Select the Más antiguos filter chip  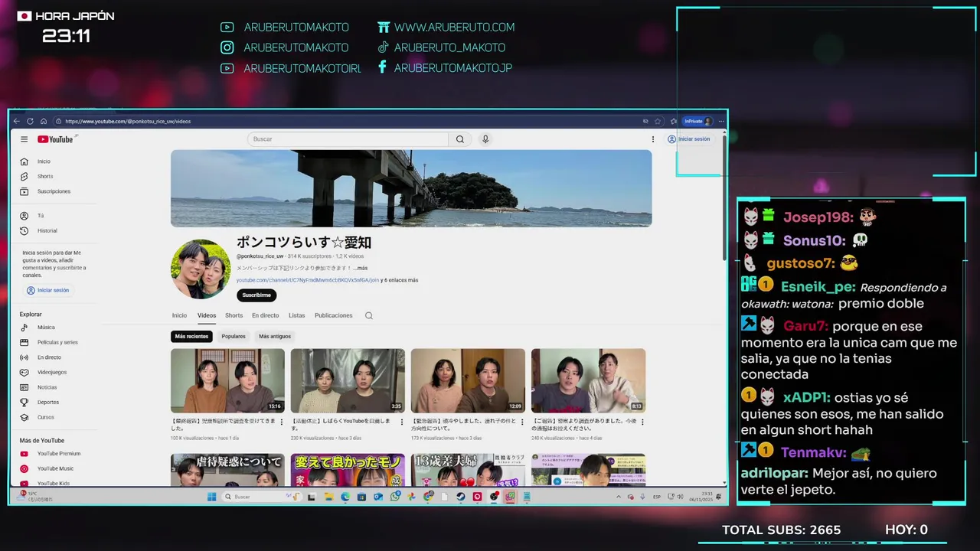coord(275,336)
